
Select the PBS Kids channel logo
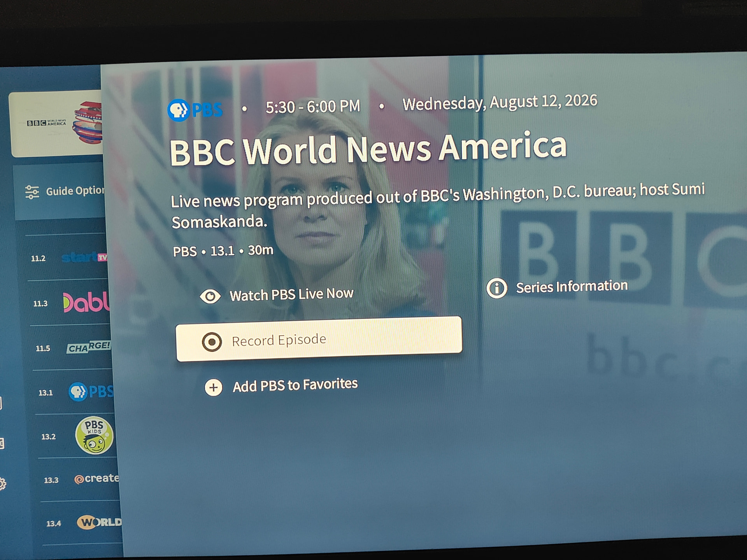point(94,436)
